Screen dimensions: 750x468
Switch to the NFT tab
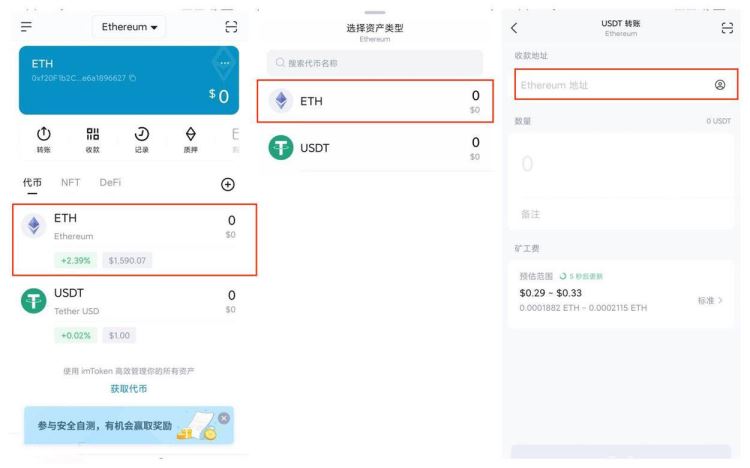pyautogui.click(x=70, y=182)
